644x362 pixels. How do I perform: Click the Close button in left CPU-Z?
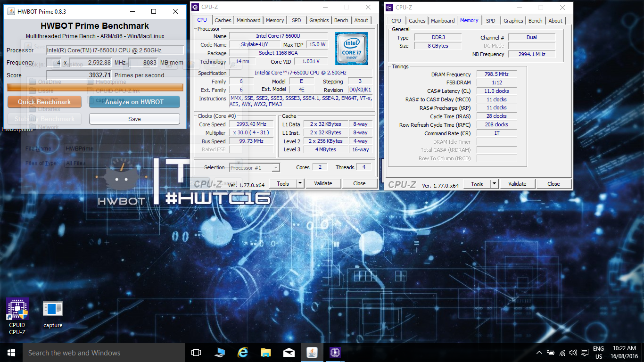click(359, 183)
